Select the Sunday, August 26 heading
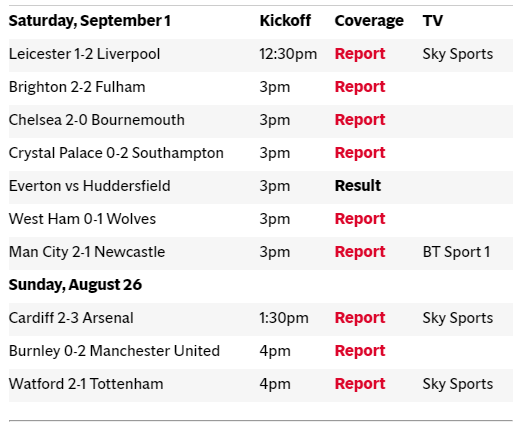The image size is (528, 422). coord(75,285)
